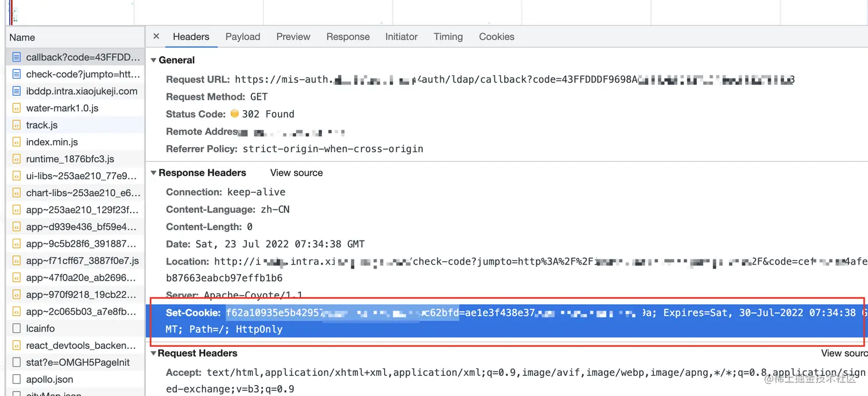
Task: Click the 302 Found status code
Action: 268,114
